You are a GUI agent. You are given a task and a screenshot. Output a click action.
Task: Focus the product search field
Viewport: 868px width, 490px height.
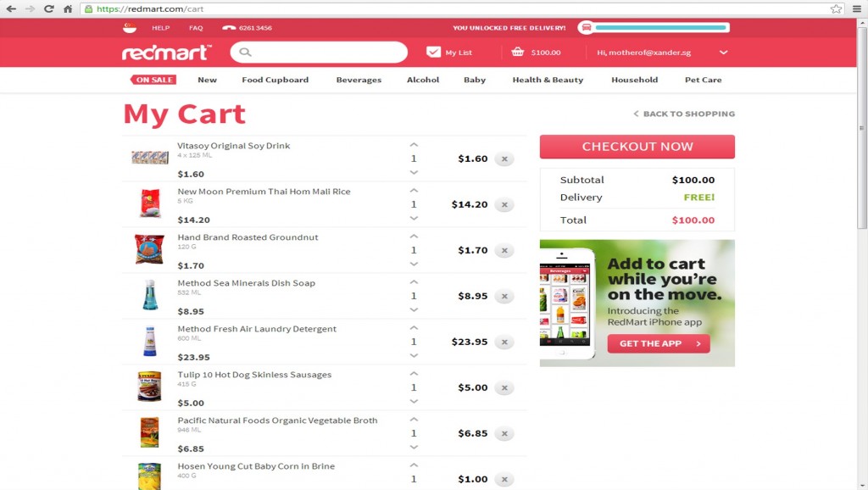tap(319, 52)
